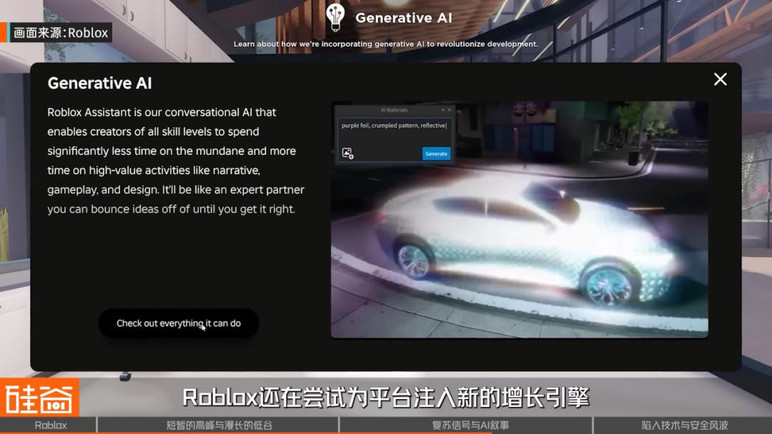Select the "陷入技术与安全风波" chapter tab
The image size is (772, 434).
[x=683, y=425]
